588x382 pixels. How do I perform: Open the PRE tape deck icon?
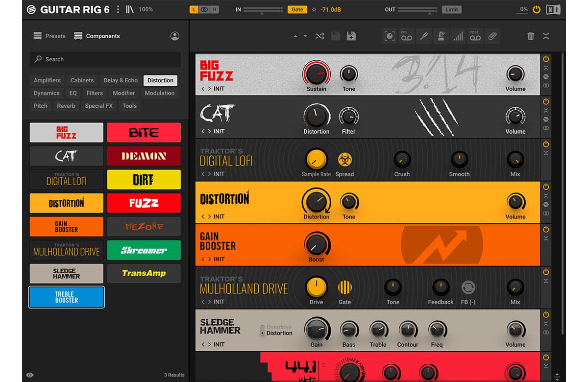(407, 36)
